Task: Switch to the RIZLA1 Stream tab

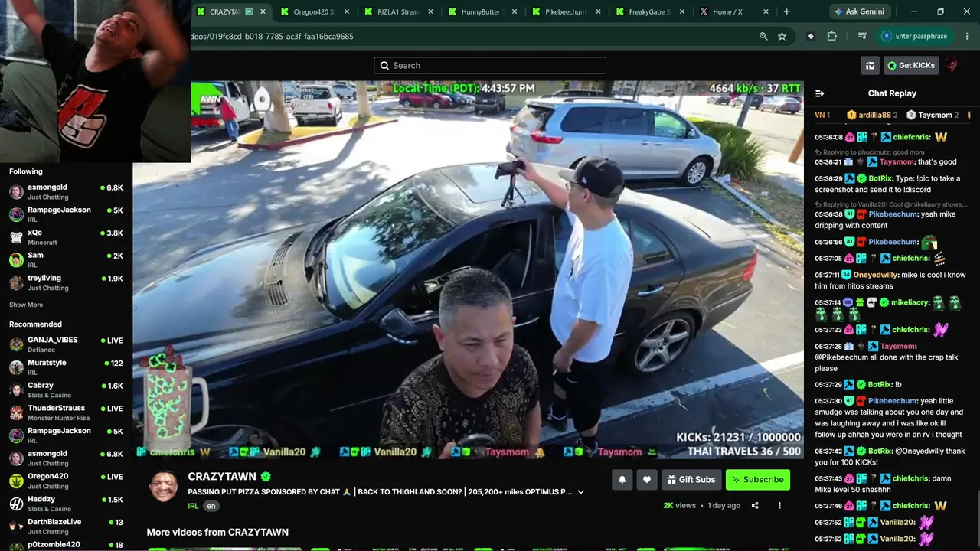Action: pos(397,11)
